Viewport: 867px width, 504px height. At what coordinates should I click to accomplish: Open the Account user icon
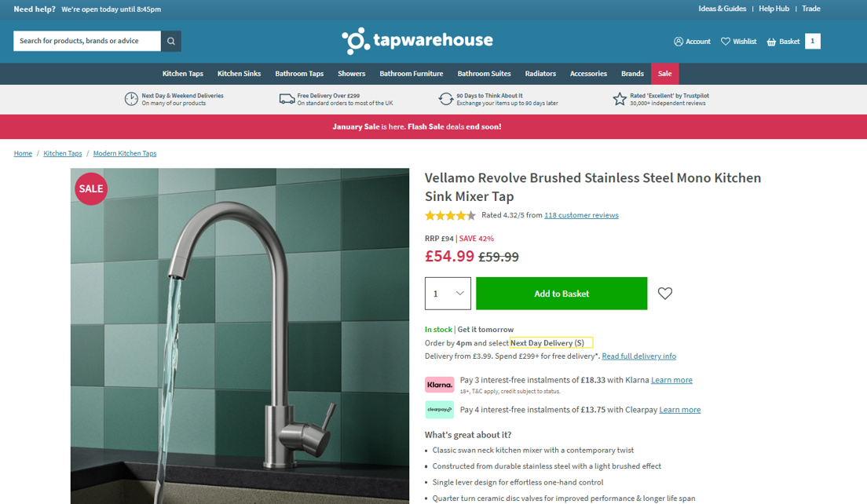coord(679,42)
